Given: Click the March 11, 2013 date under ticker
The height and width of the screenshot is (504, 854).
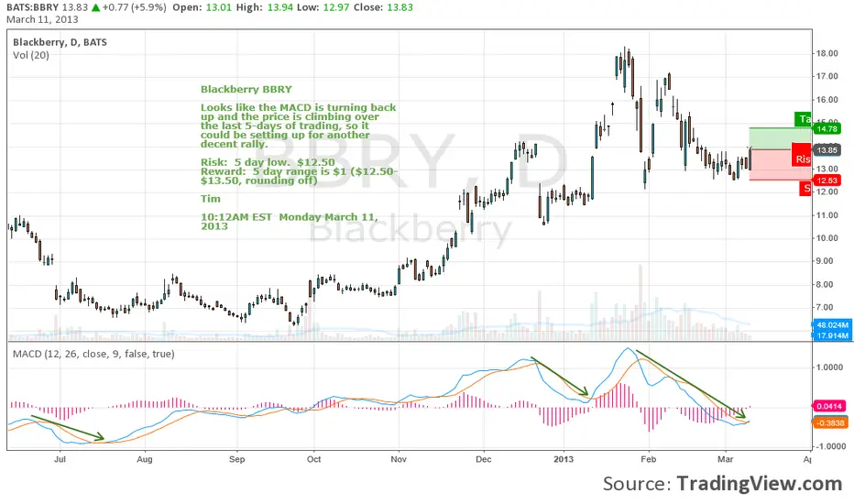Looking at the screenshot, I should [42, 19].
